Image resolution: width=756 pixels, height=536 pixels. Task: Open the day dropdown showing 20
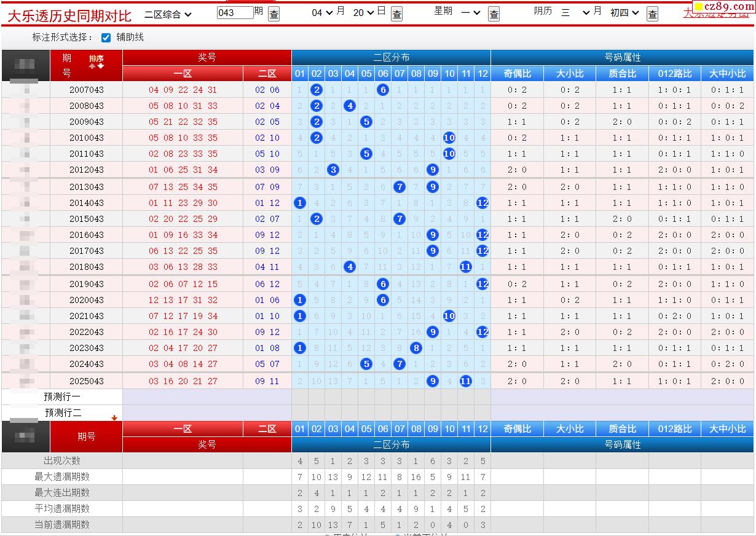363,13
